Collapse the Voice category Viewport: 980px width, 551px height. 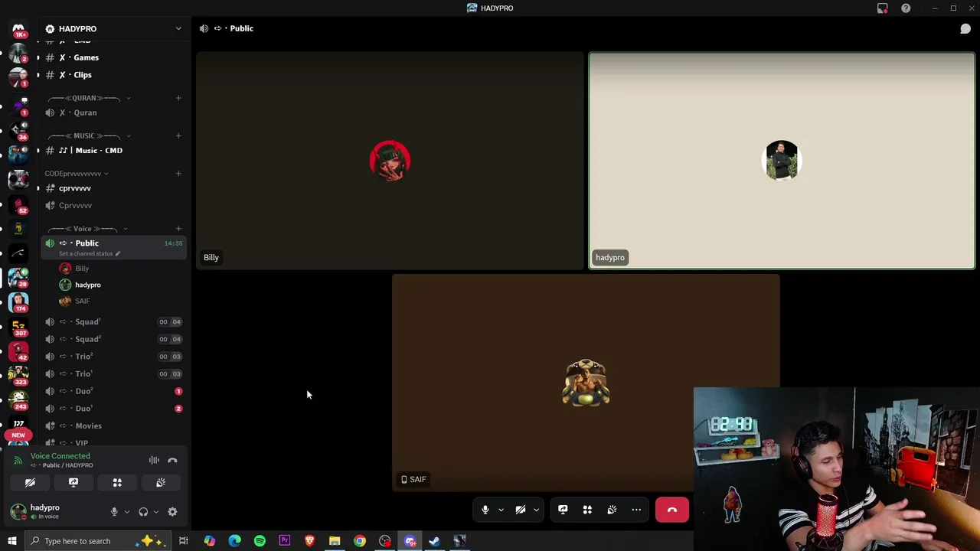tap(87, 229)
